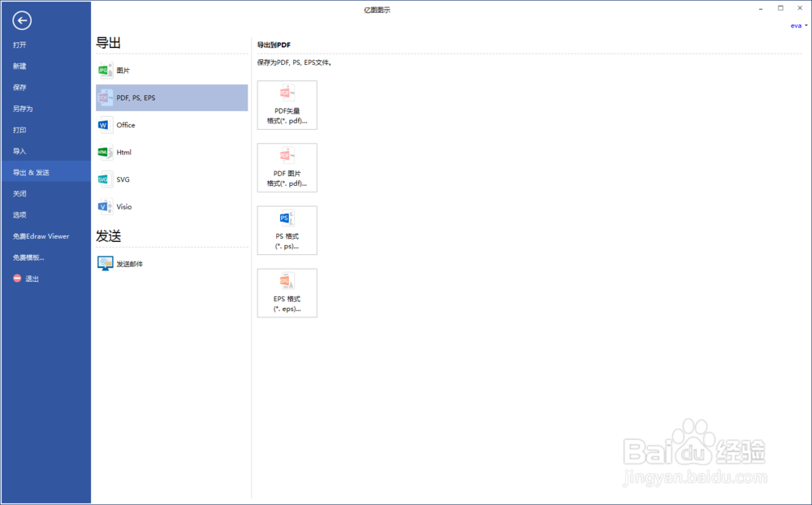Minimize the 亿图图示 window
812x505 pixels.
(x=761, y=9)
